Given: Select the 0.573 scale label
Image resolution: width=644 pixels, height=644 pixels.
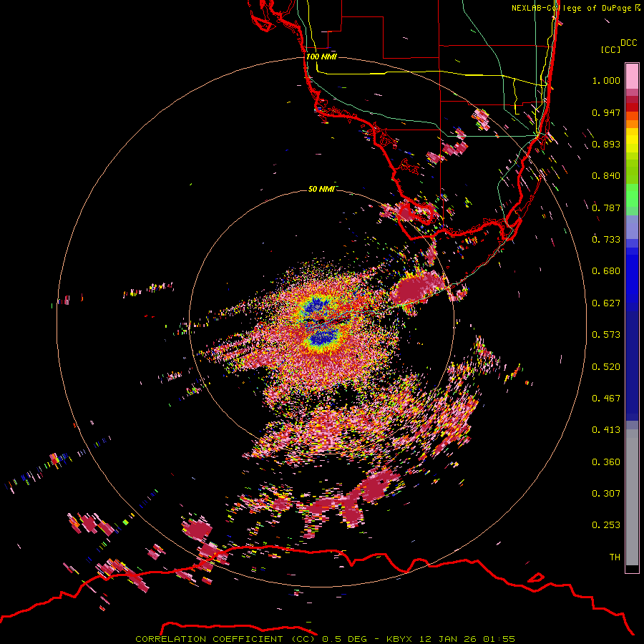Looking at the screenshot, I should (606, 335).
